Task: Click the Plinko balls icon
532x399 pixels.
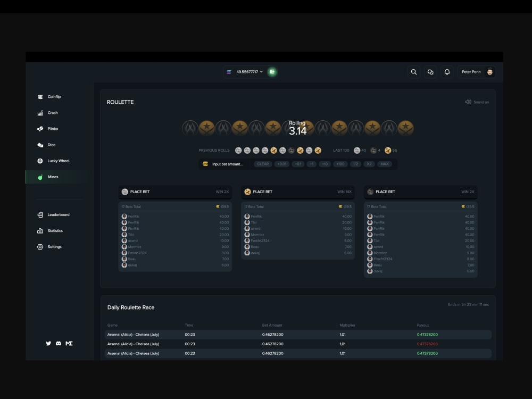Action: 40,129
